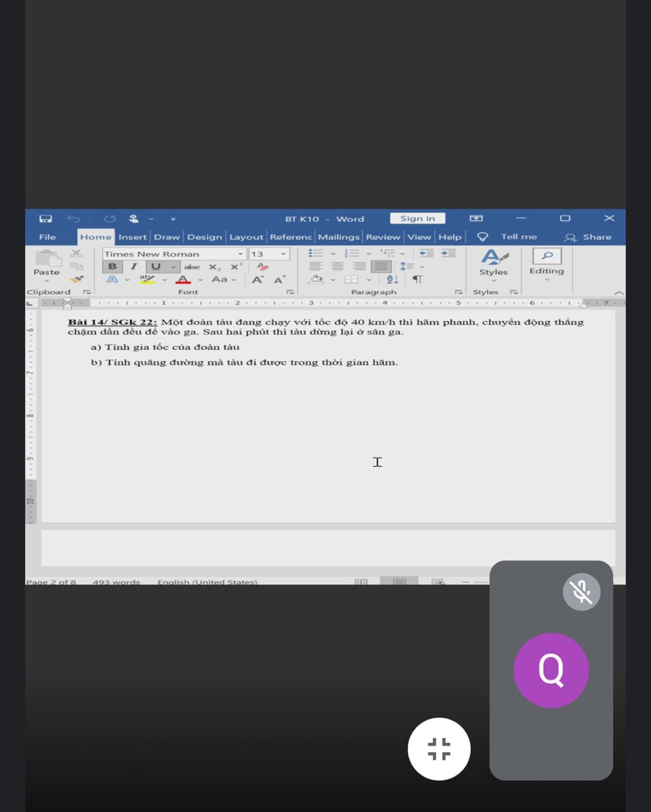Increase font size with large A
The height and width of the screenshot is (812, 651).
tap(257, 280)
